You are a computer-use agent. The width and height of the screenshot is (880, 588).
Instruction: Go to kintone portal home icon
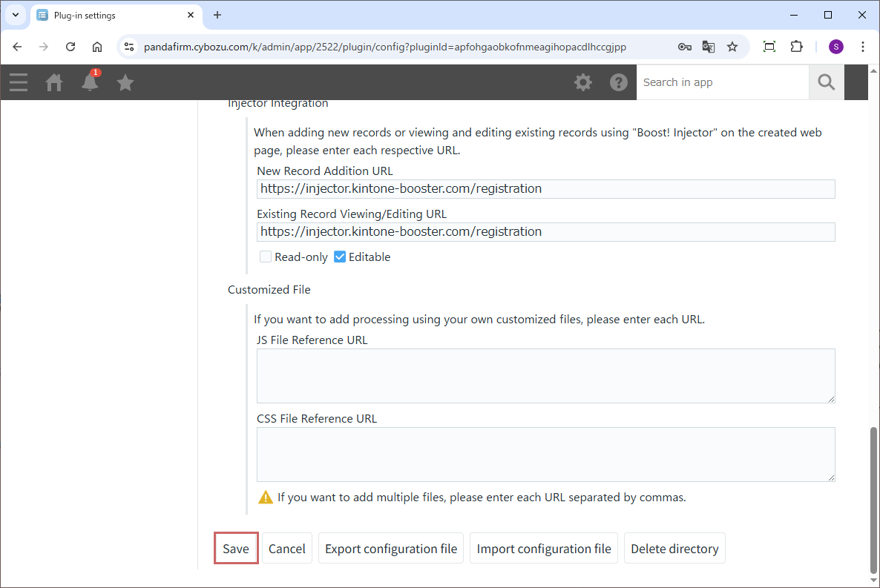tap(54, 82)
